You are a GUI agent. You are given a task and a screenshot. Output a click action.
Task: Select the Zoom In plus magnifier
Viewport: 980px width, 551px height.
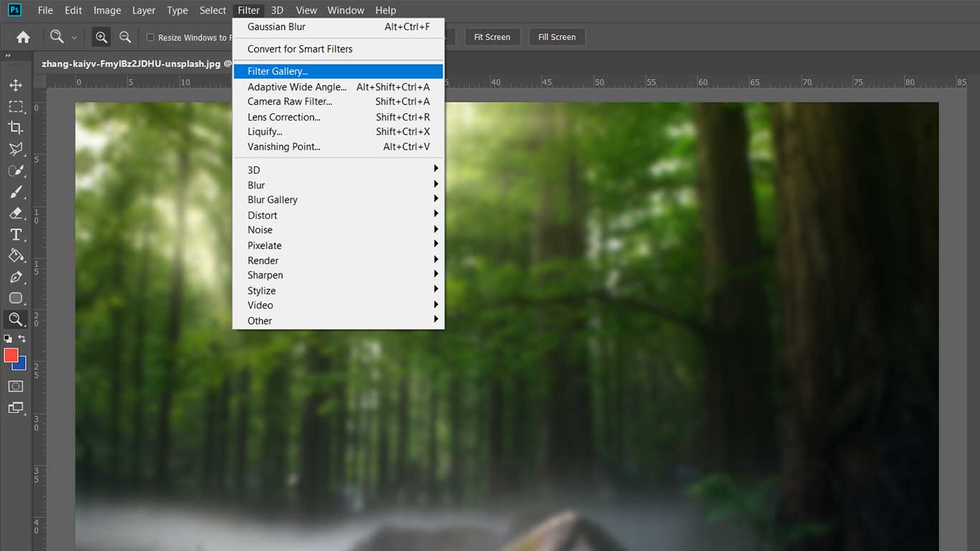point(102,37)
